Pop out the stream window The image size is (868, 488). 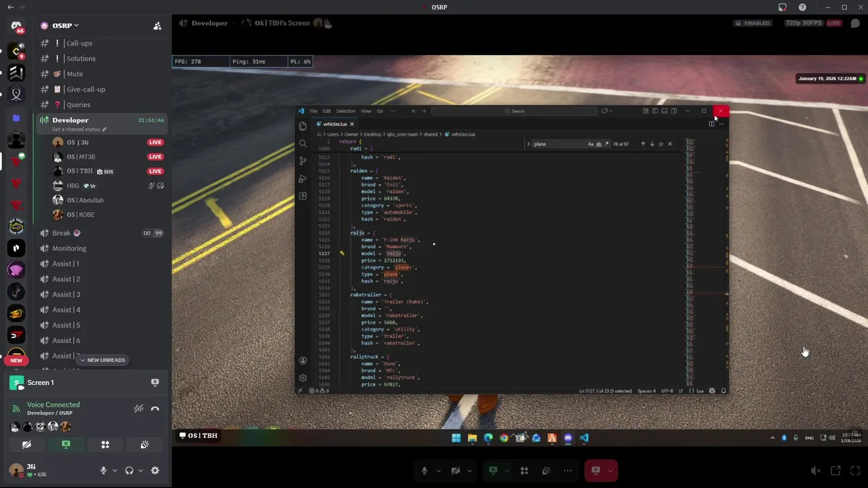pyautogui.click(x=835, y=470)
